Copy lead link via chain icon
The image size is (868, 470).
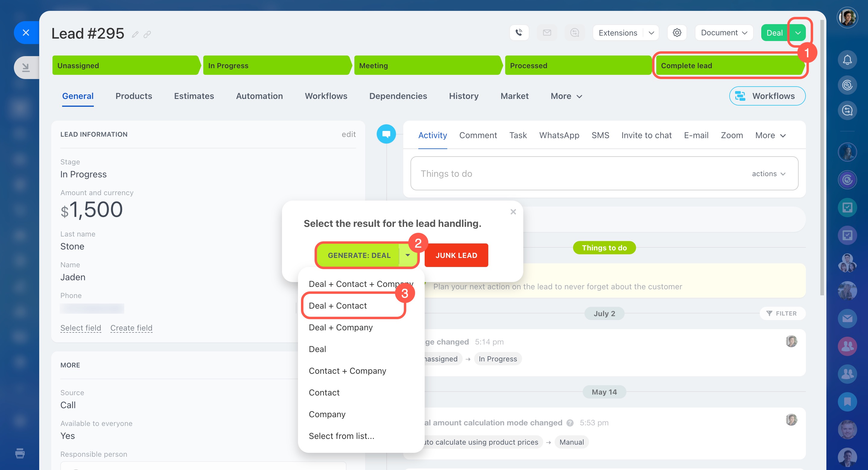pos(147,34)
